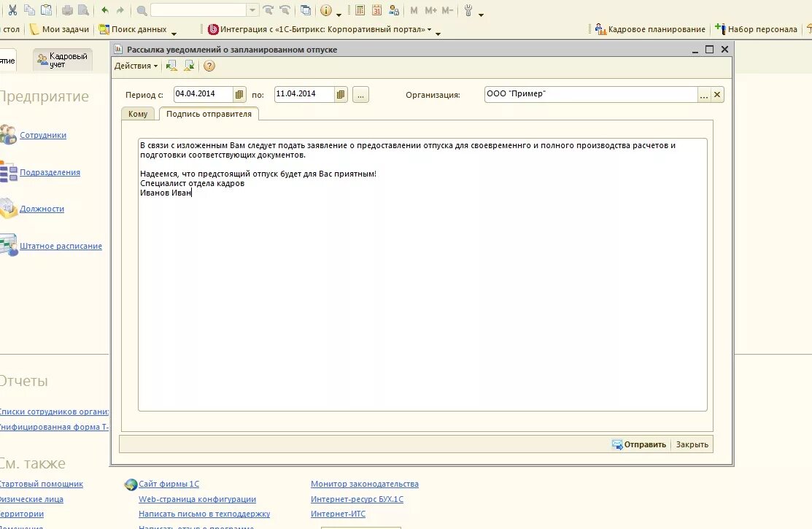Click the question mark help icon in dialog

click(209, 66)
